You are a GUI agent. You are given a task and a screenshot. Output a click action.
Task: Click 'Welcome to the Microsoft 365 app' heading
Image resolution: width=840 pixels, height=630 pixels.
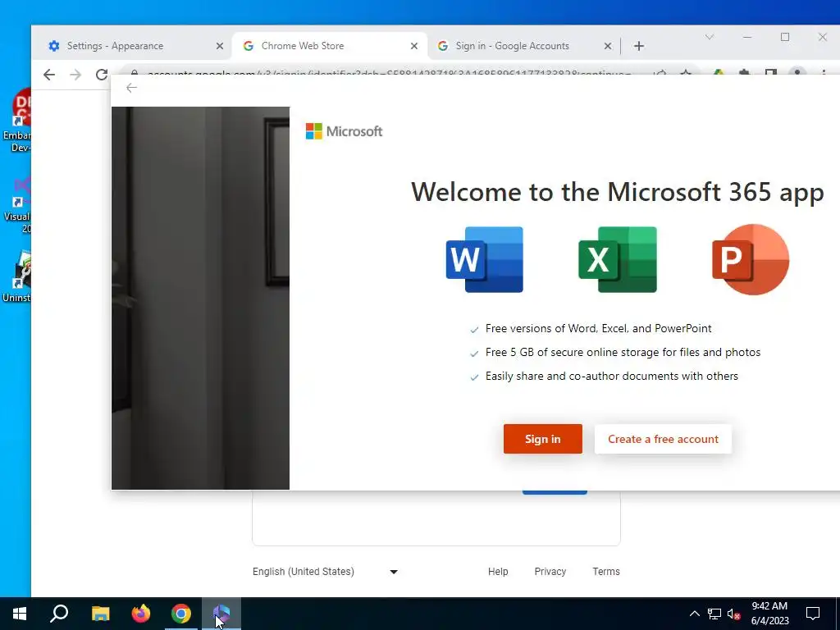pyautogui.click(x=617, y=192)
